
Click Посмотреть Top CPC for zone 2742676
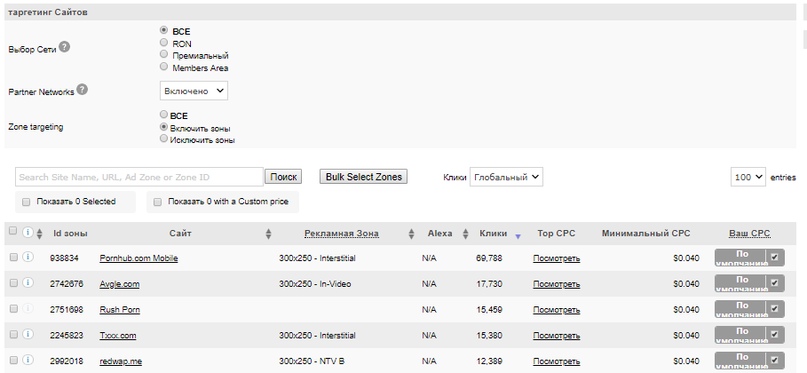(x=556, y=284)
